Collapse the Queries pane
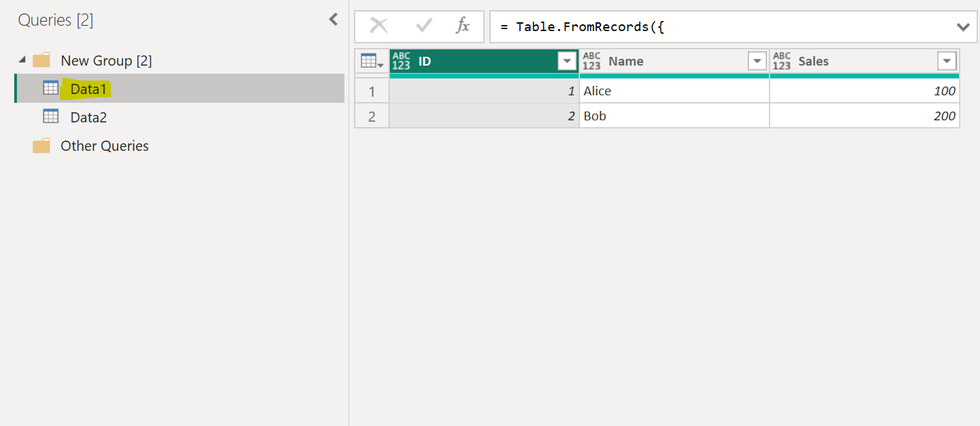This screenshot has width=980, height=426. coord(333,20)
